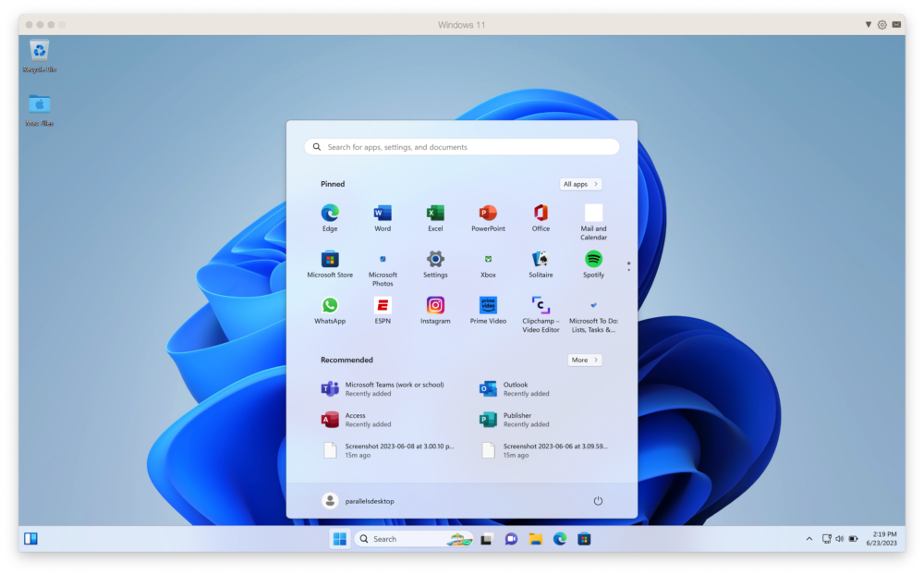Screen dimensions: 924x575
Task: Click the Windows Start button on taskbar
Action: tap(339, 539)
